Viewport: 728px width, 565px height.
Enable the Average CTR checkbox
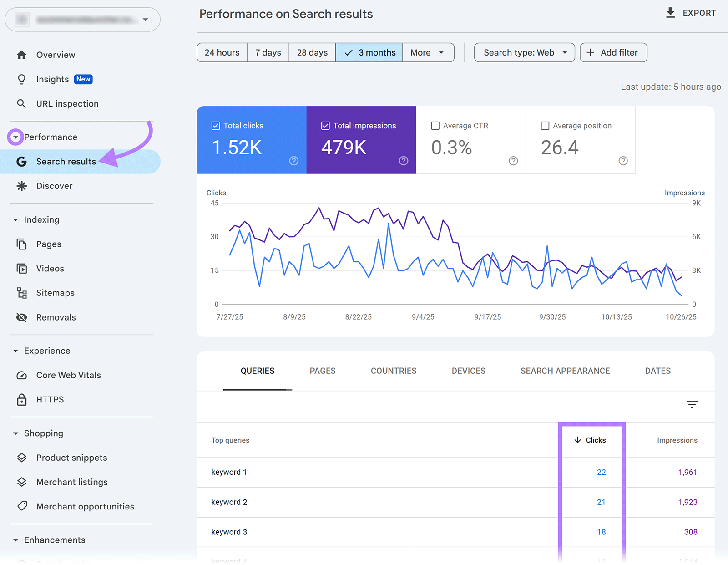pyautogui.click(x=435, y=125)
